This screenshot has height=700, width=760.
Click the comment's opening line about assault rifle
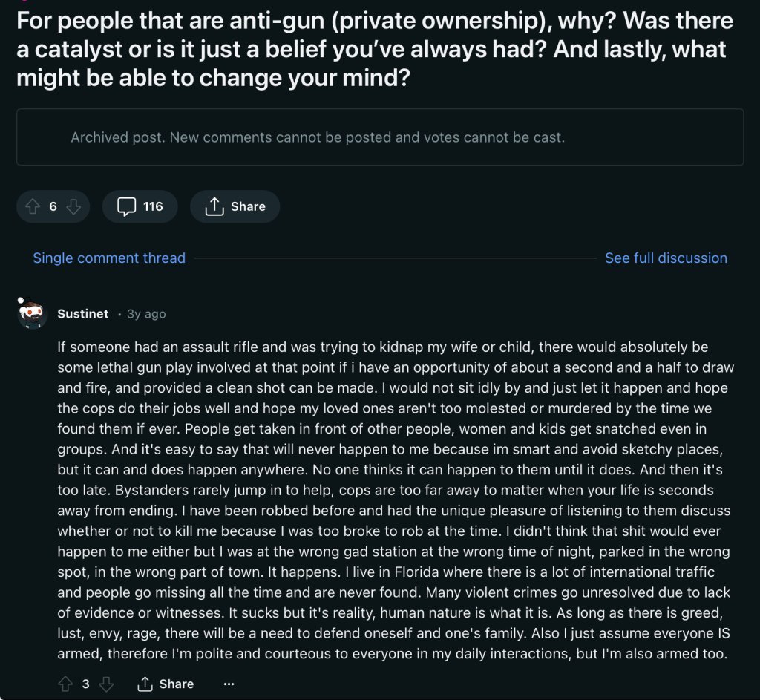click(382, 347)
